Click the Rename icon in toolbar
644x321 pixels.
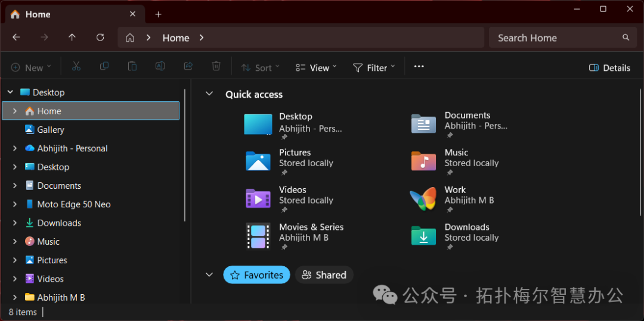click(x=160, y=66)
